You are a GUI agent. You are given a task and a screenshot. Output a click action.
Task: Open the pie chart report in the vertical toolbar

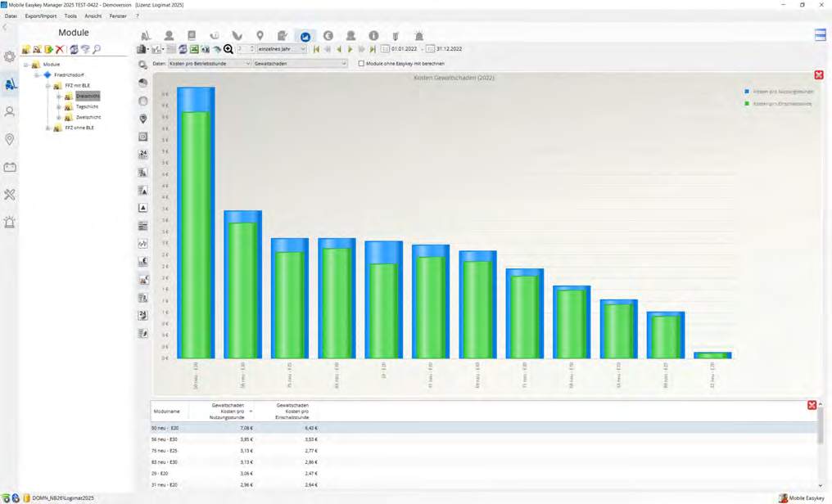point(142,83)
